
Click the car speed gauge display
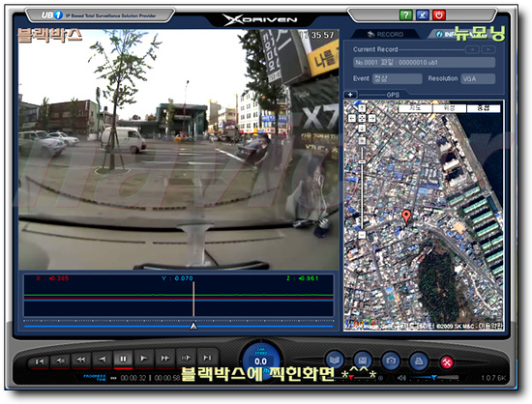(x=260, y=360)
